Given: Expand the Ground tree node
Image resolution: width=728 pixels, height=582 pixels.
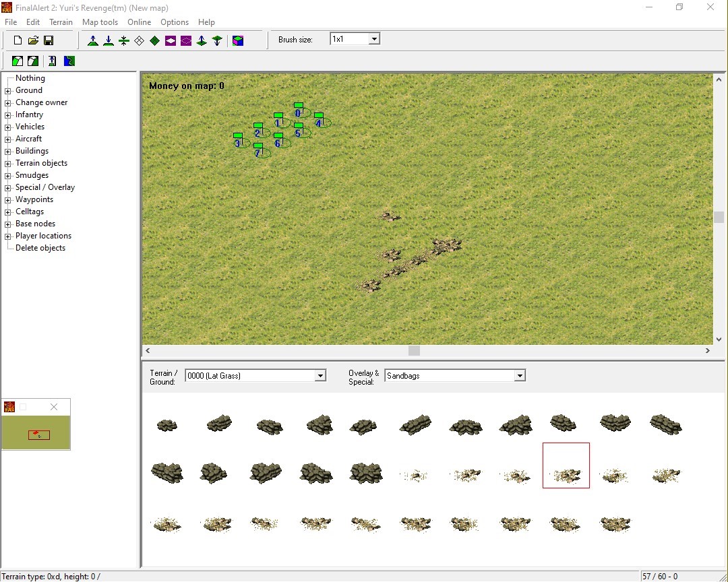Looking at the screenshot, I should [8, 91].
